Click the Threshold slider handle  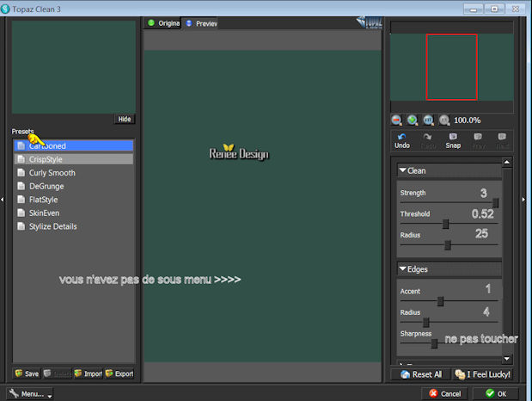click(x=446, y=224)
